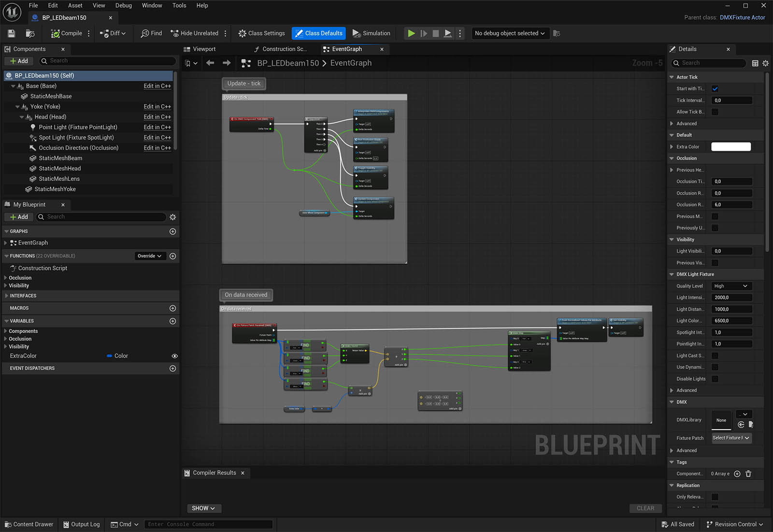
Task: Toggle ExtraColor variable visibility eye
Action: [174, 356]
